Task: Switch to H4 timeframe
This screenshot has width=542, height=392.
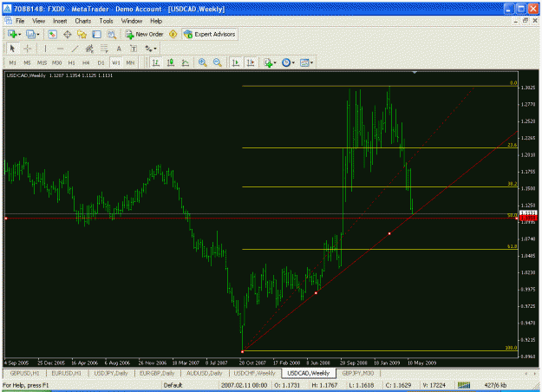Action: pyautogui.click(x=86, y=62)
